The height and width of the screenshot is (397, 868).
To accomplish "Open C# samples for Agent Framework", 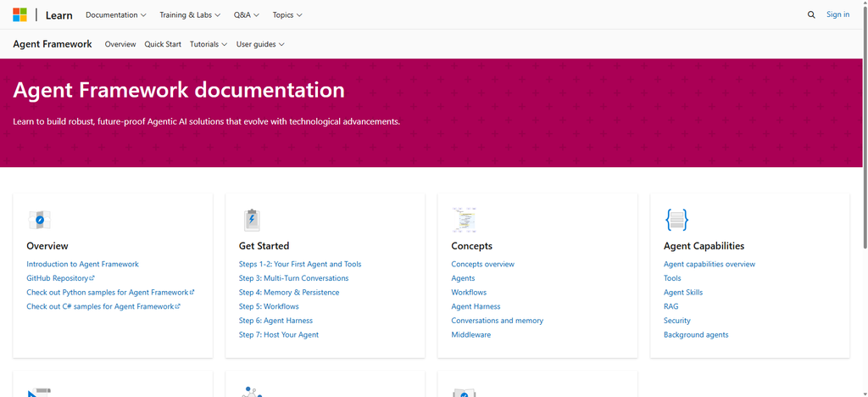I will [103, 306].
